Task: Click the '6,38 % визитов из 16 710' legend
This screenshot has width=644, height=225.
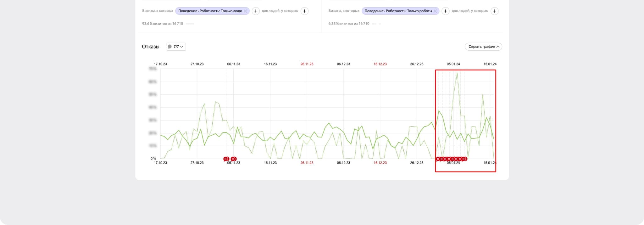Action: [x=349, y=24]
